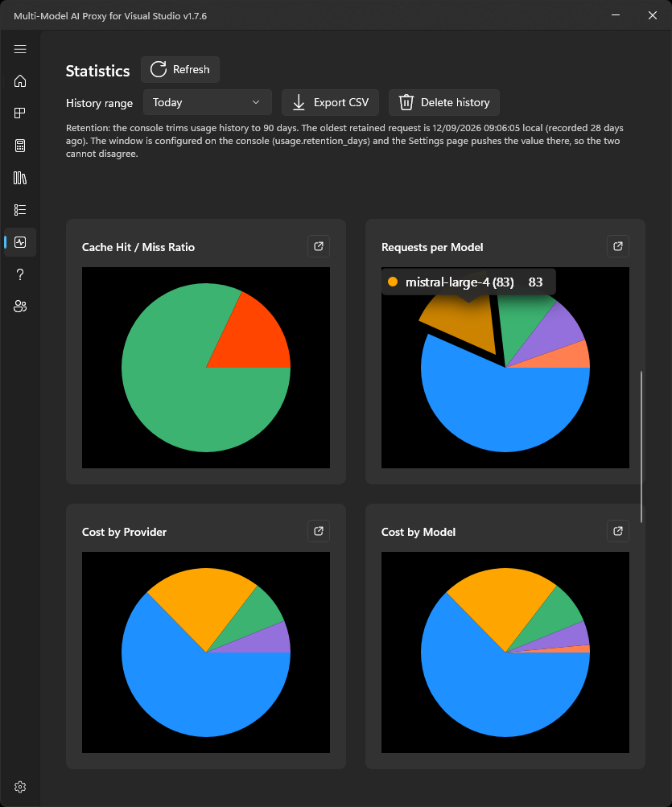Click the Requests per Model title
Image resolution: width=672 pixels, height=807 pixels.
[432, 247]
